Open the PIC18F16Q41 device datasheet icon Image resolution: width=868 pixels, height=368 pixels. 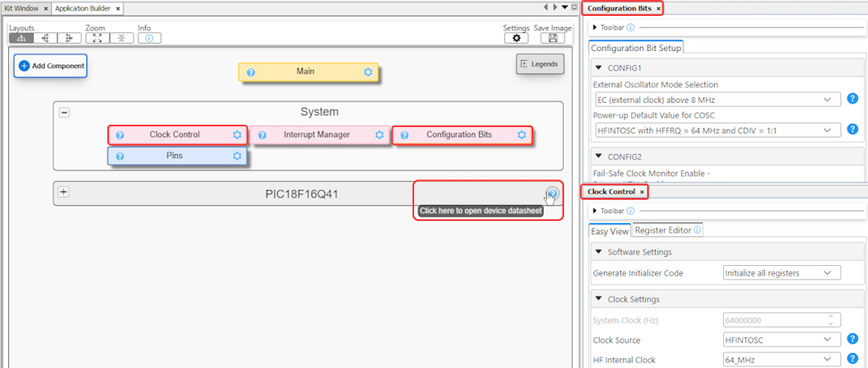(552, 193)
